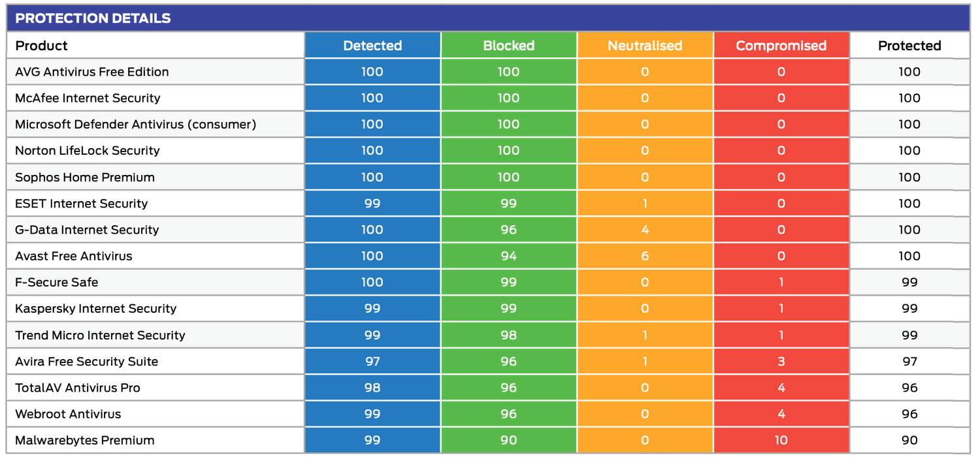This screenshot has width=980, height=457.
Task: Click ESET Internet Security neutralised cell
Action: pyautogui.click(x=645, y=204)
